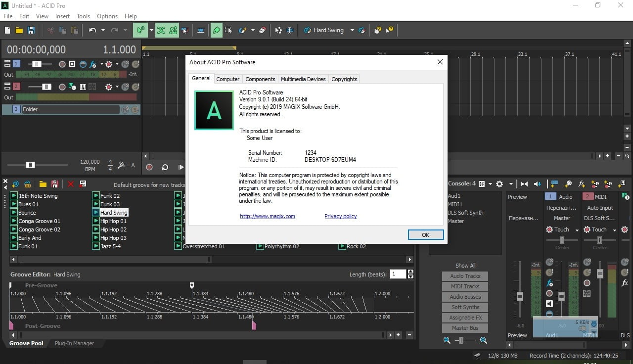Click the Master Bus filter button

coord(465,328)
